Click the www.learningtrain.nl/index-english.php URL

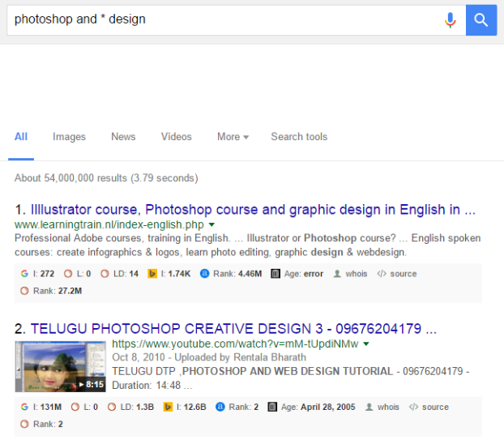tap(109, 224)
